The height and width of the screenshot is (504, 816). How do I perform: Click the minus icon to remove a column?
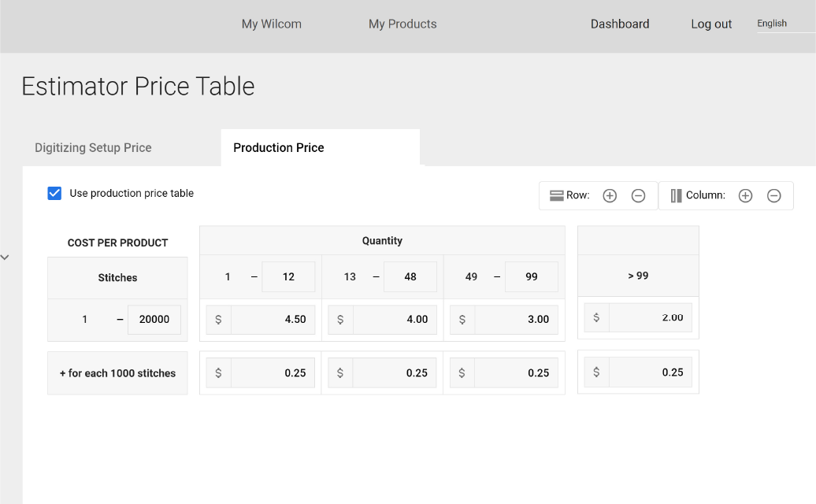[773, 195]
